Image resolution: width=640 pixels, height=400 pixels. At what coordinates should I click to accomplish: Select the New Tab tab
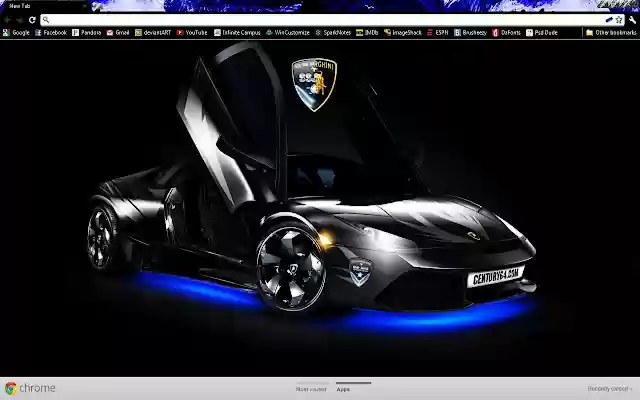(x=43, y=6)
